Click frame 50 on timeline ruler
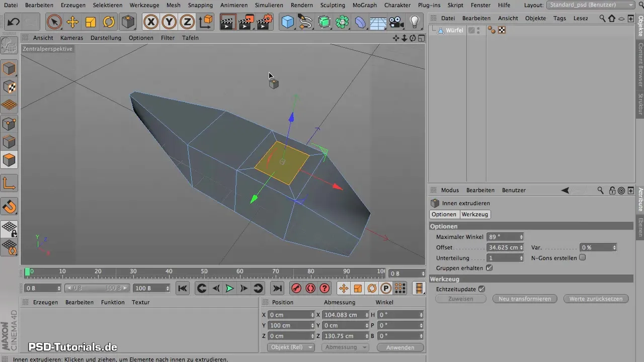The height and width of the screenshot is (362, 644). (205, 272)
